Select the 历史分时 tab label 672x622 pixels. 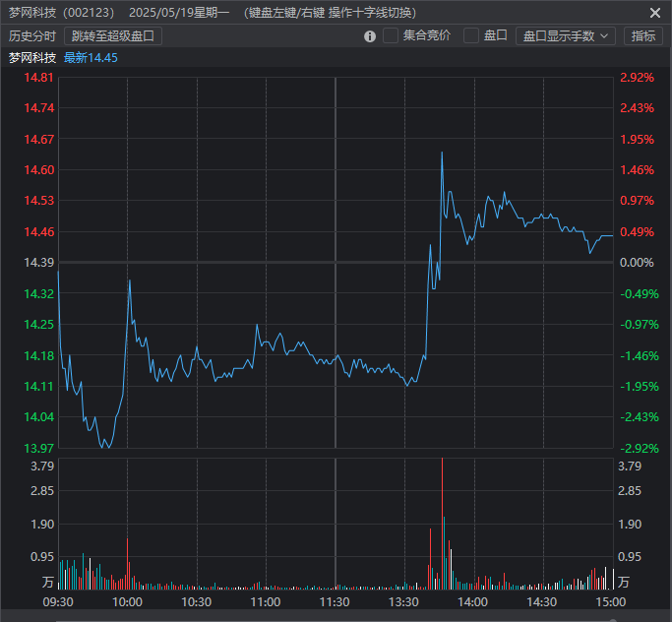[32, 36]
